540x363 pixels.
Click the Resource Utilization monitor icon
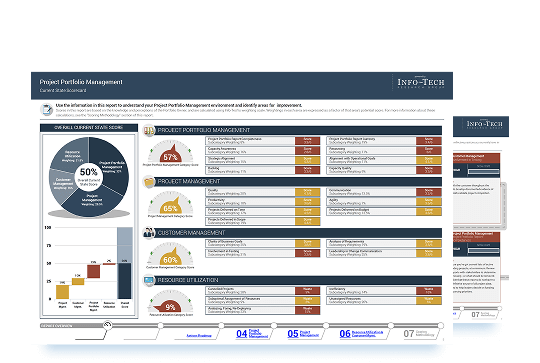pos(149,280)
